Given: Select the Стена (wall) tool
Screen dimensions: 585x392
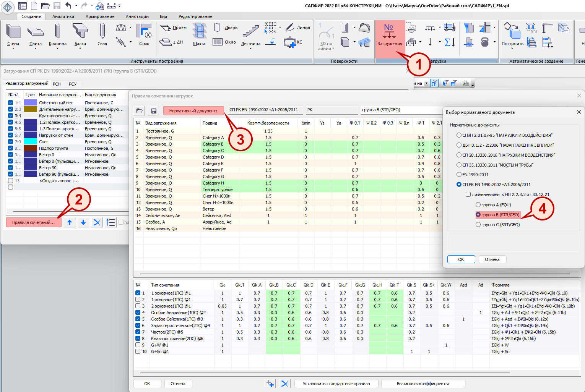Looking at the screenshot, I should tap(13, 31).
